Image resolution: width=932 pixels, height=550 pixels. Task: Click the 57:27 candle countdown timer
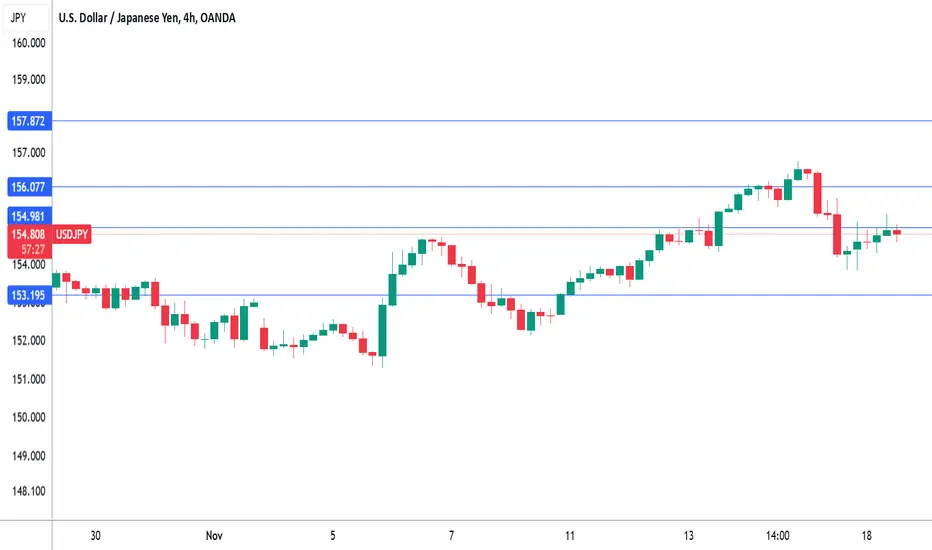33,249
